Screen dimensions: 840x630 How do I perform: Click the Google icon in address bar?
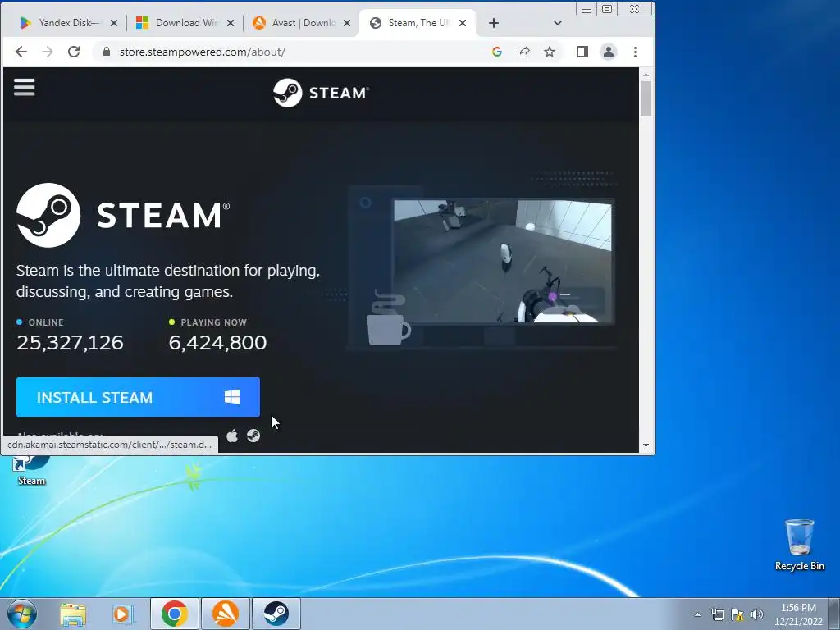(x=496, y=52)
